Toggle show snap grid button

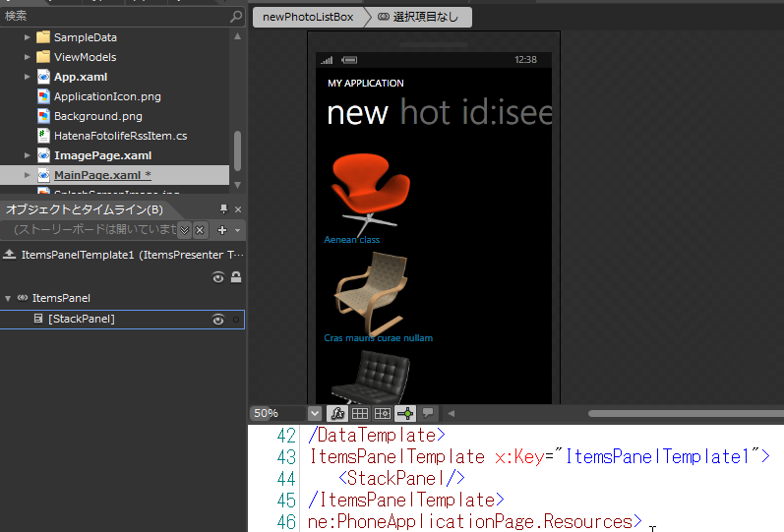[x=360, y=413]
